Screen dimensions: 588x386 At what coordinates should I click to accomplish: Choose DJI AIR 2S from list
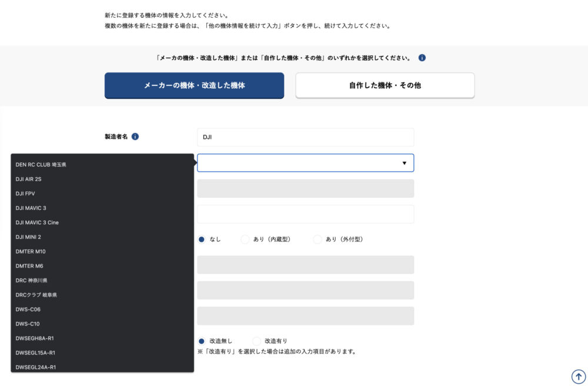point(102,179)
